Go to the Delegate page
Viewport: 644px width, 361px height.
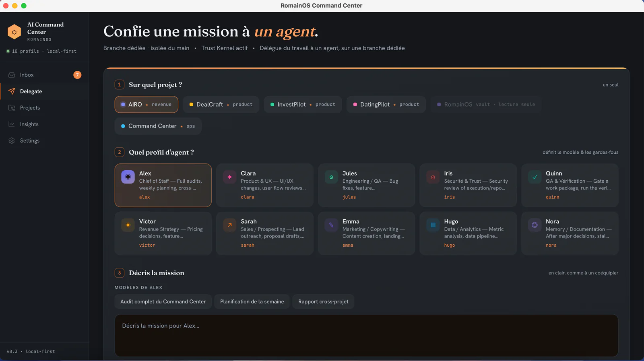tap(44, 91)
